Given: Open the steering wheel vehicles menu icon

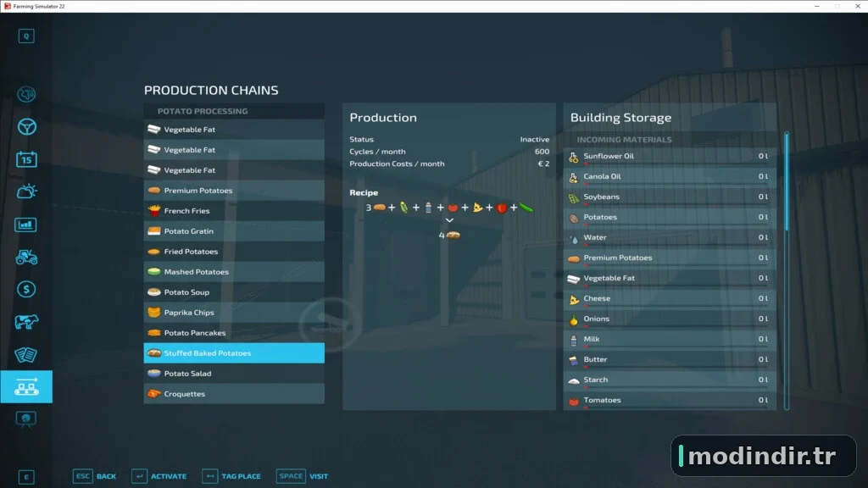Looking at the screenshot, I should (x=26, y=127).
